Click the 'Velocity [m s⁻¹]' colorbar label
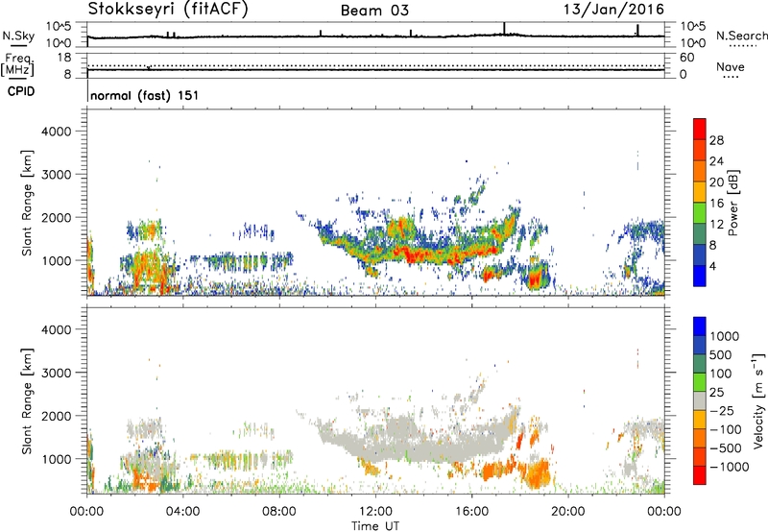The width and height of the screenshot is (768, 532). click(758, 401)
